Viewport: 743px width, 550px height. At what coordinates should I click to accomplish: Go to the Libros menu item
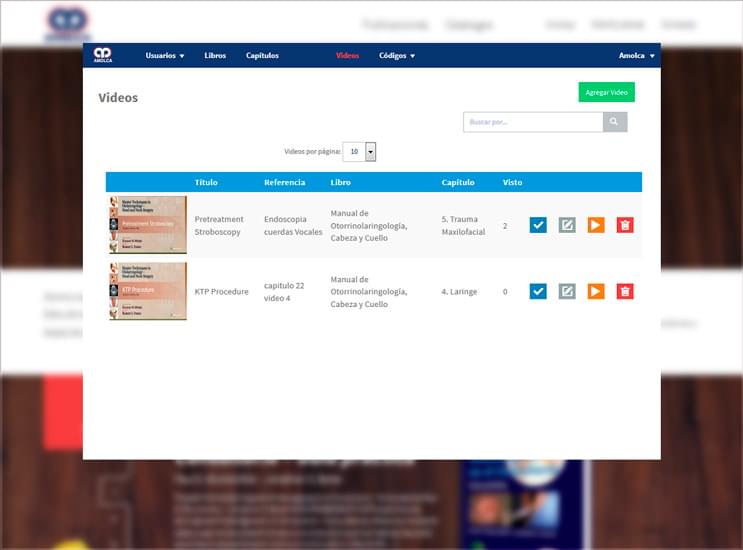pos(215,56)
